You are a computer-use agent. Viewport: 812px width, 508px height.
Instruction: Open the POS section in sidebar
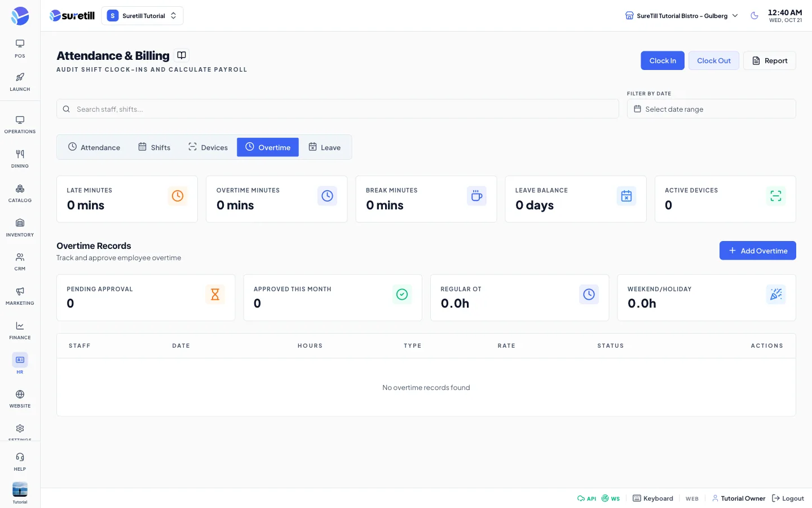(20, 49)
